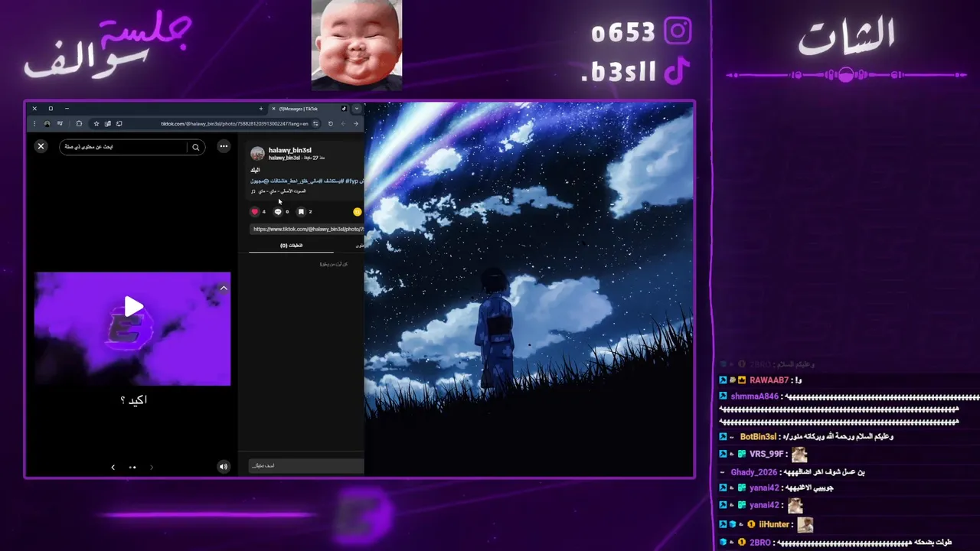Click the 2BRO username in the bottom chat row
Image resolution: width=980 pixels, height=551 pixels.
tap(760, 543)
